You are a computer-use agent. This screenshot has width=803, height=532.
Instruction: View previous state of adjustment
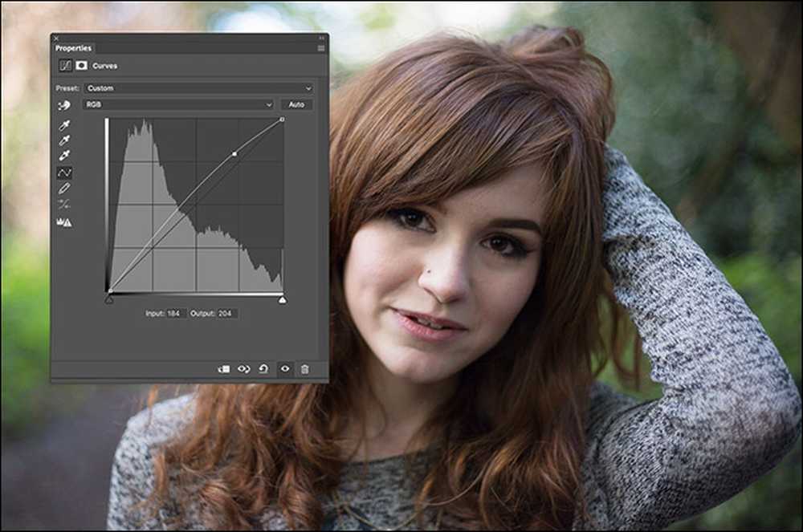tap(244, 369)
